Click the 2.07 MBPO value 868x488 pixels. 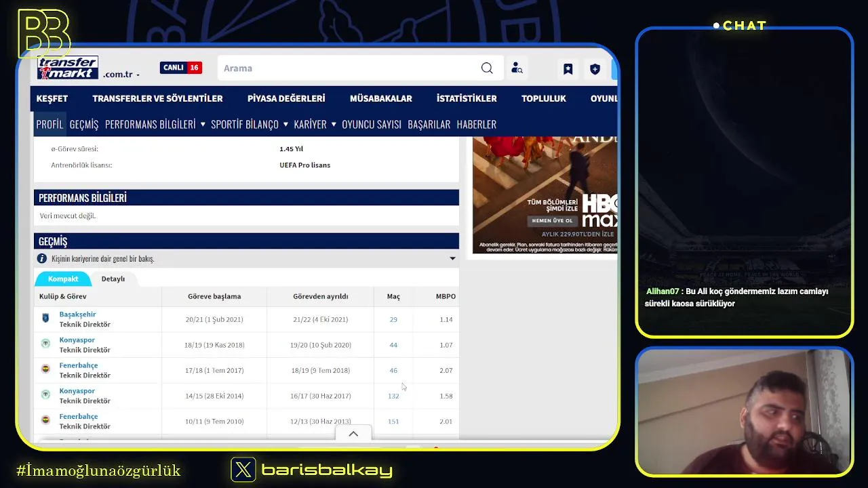pos(446,370)
